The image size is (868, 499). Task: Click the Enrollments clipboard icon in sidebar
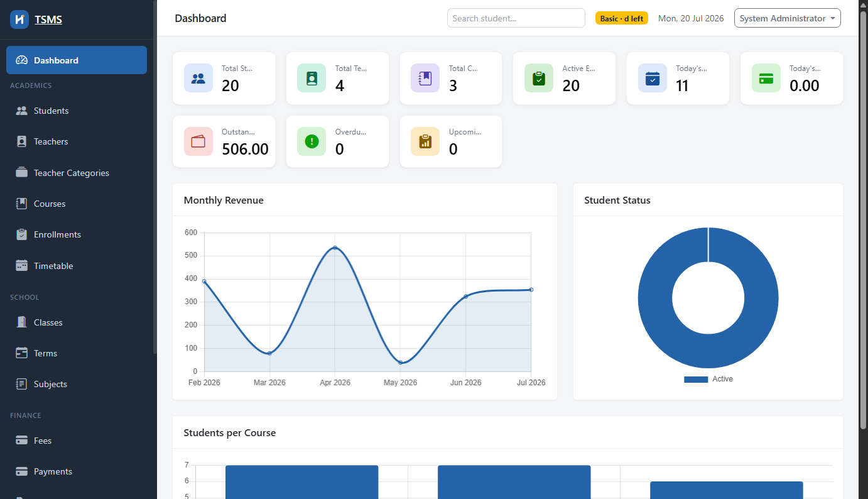coord(22,234)
